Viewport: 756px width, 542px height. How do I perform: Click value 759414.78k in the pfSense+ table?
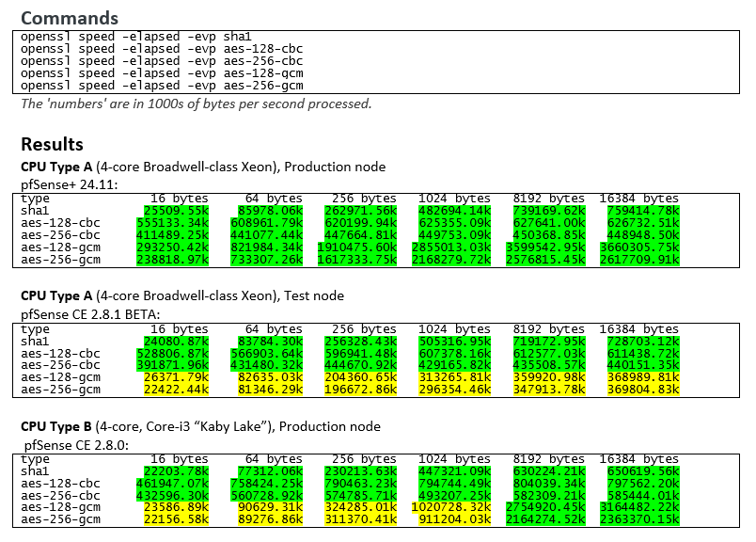(643, 211)
